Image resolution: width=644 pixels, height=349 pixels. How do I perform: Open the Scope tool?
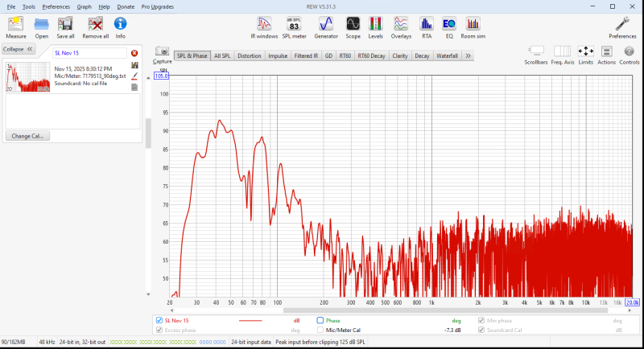click(353, 26)
